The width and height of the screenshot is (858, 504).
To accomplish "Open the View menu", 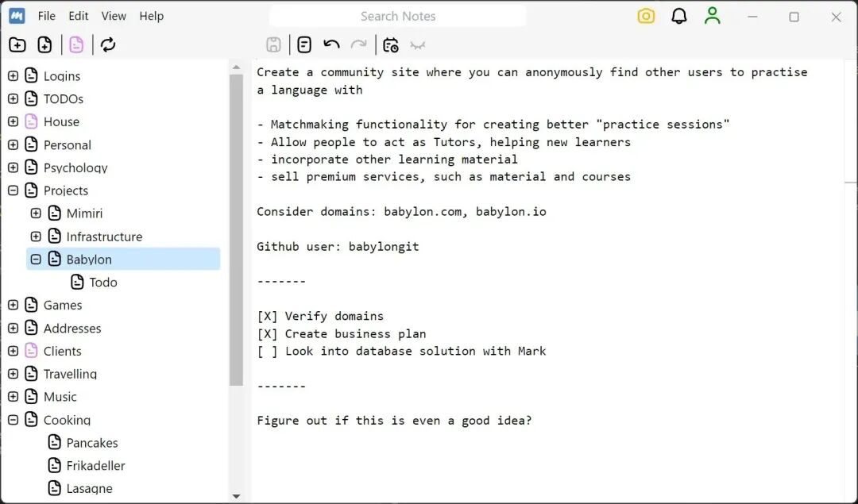I will click(x=114, y=15).
